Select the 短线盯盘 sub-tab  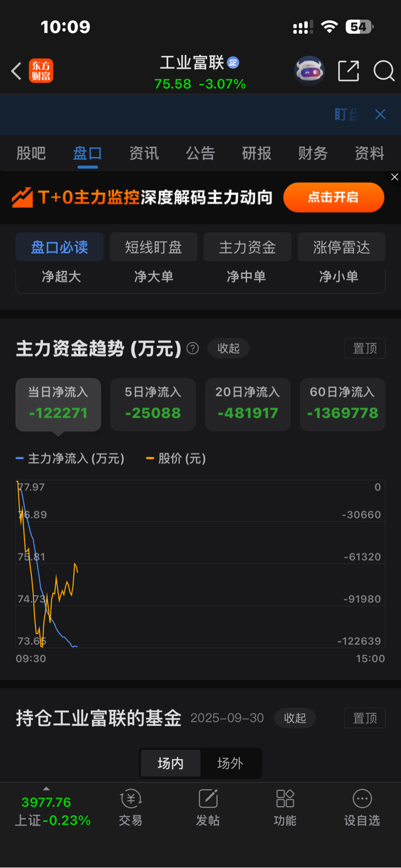coord(154,247)
